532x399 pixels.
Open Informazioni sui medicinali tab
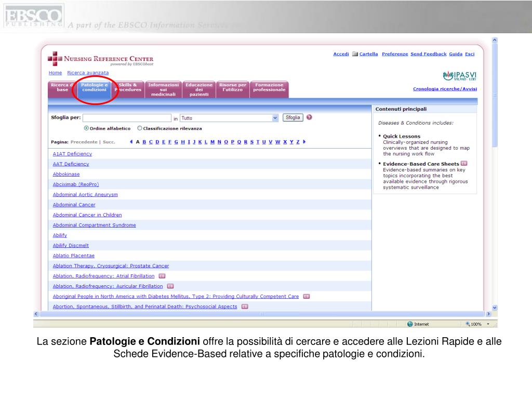coord(163,89)
